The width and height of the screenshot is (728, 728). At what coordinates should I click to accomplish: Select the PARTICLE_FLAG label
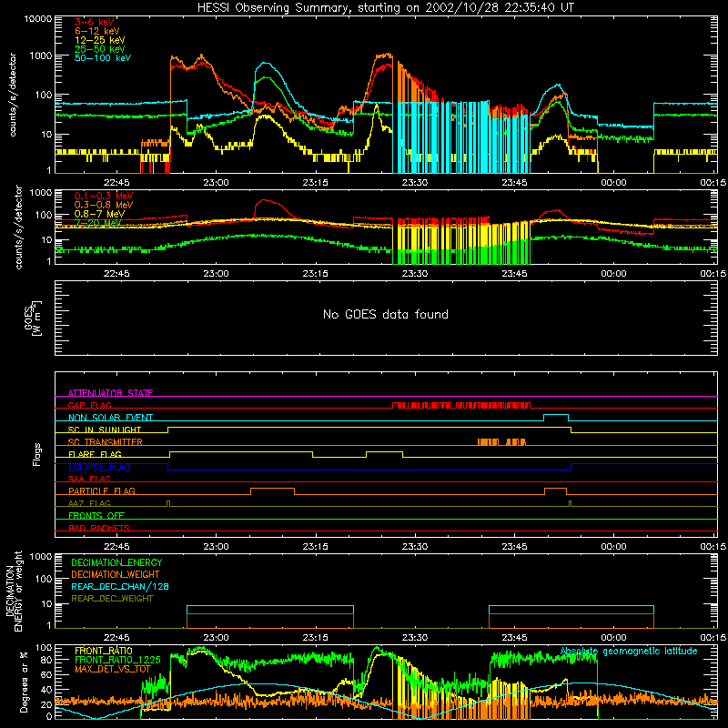[102, 490]
